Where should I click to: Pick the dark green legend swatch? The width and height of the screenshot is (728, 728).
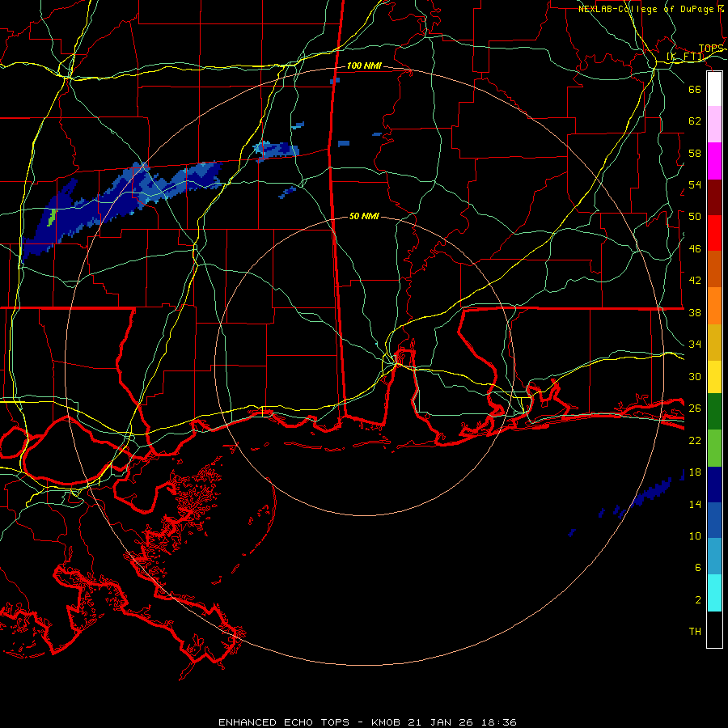714,412
